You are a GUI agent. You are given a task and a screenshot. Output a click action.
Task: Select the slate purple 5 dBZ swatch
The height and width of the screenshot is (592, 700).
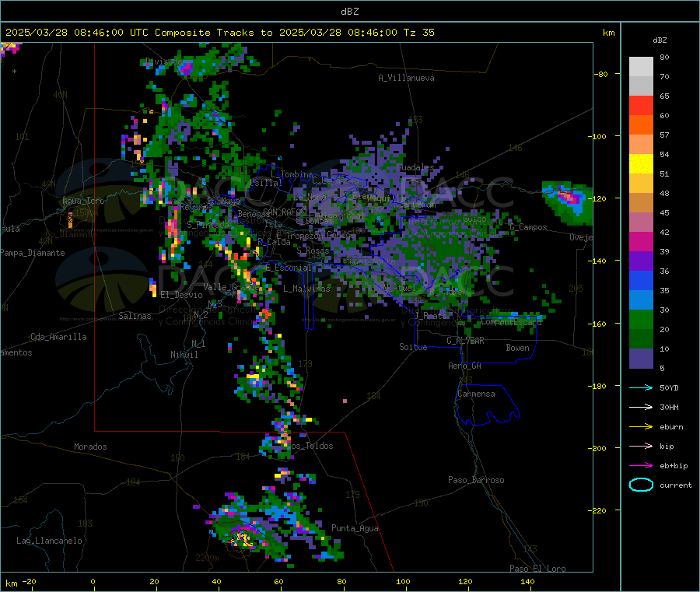(641, 359)
